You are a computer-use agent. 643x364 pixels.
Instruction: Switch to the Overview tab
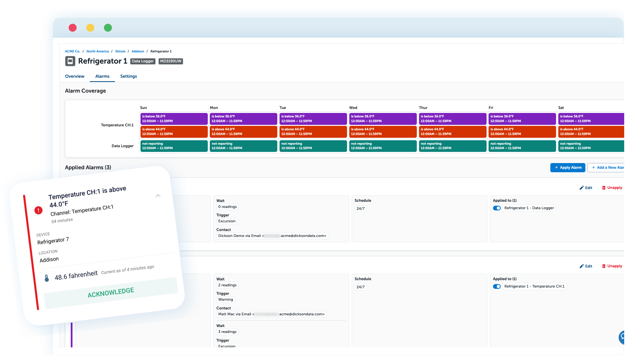[x=75, y=76]
